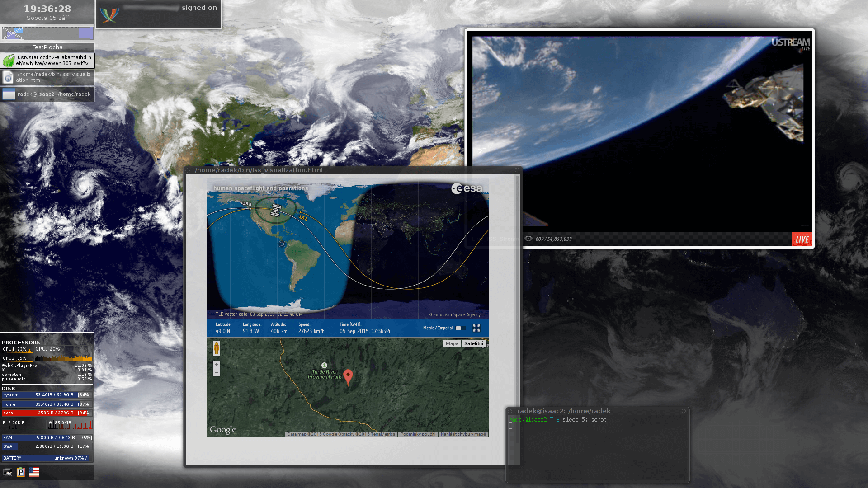Click the TestPlocha desktop name label
Image resolution: width=868 pixels, height=488 pixels.
[x=47, y=47]
